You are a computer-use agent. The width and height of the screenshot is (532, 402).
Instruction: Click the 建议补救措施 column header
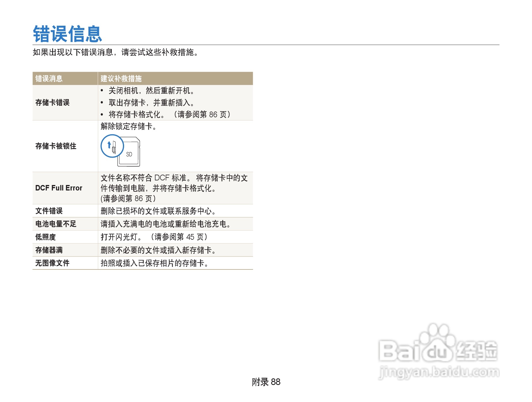tap(121, 79)
